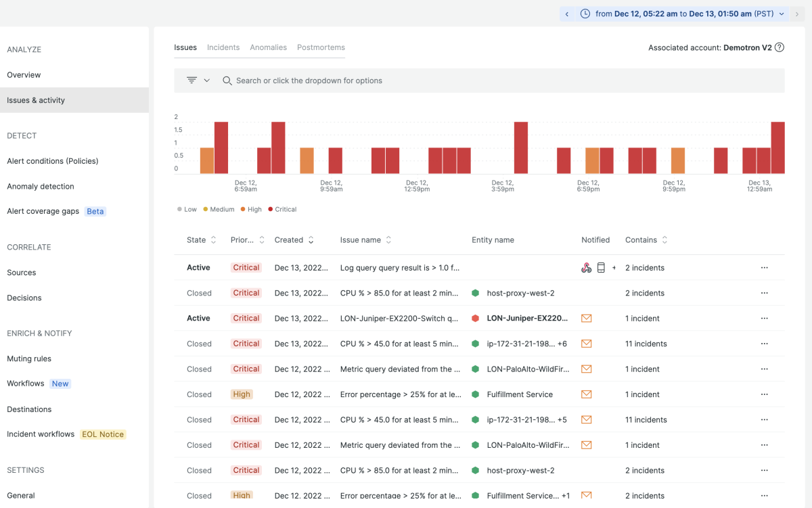Open Alert conditions (Policies) in sidebar
Viewport: 812px width, 508px height.
click(x=53, y=161)
